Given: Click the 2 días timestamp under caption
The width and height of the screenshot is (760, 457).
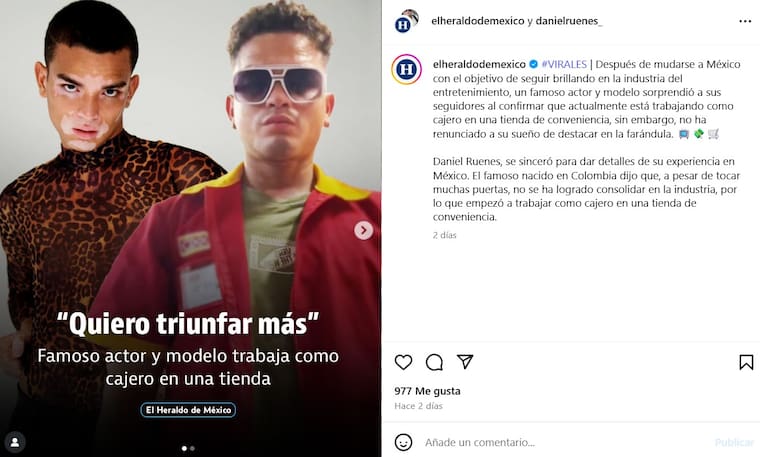Looking at the screenshot, I should pyautogui.click(x=444, y=235).
